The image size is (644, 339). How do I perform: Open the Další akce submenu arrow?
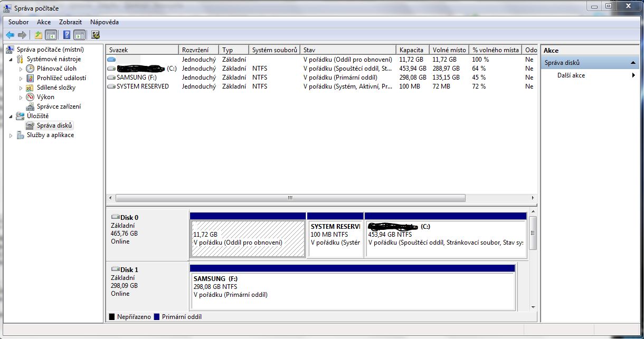point(633,75)
